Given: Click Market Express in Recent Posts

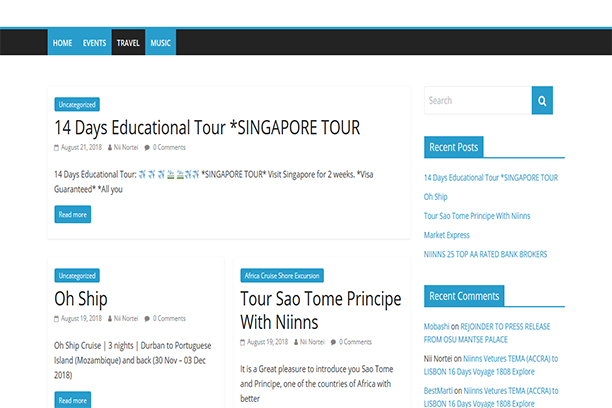Looking at the screenshot, I should (446, 235).
